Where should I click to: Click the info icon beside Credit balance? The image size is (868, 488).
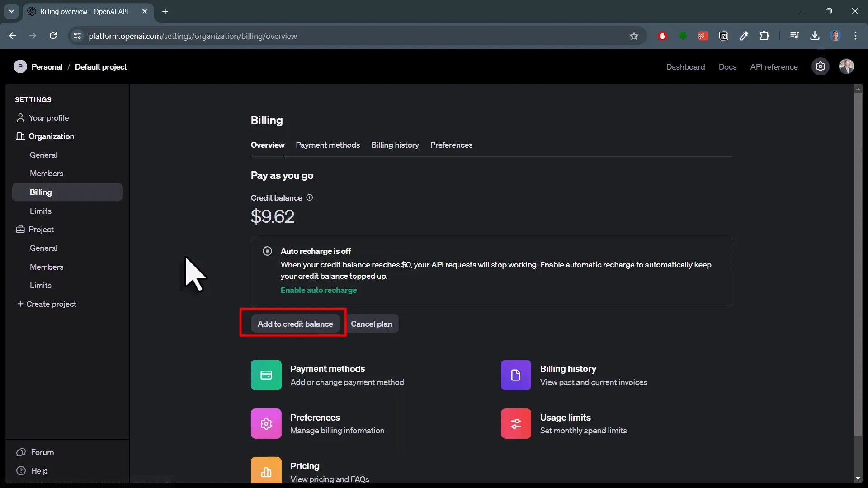pos(309,197)
